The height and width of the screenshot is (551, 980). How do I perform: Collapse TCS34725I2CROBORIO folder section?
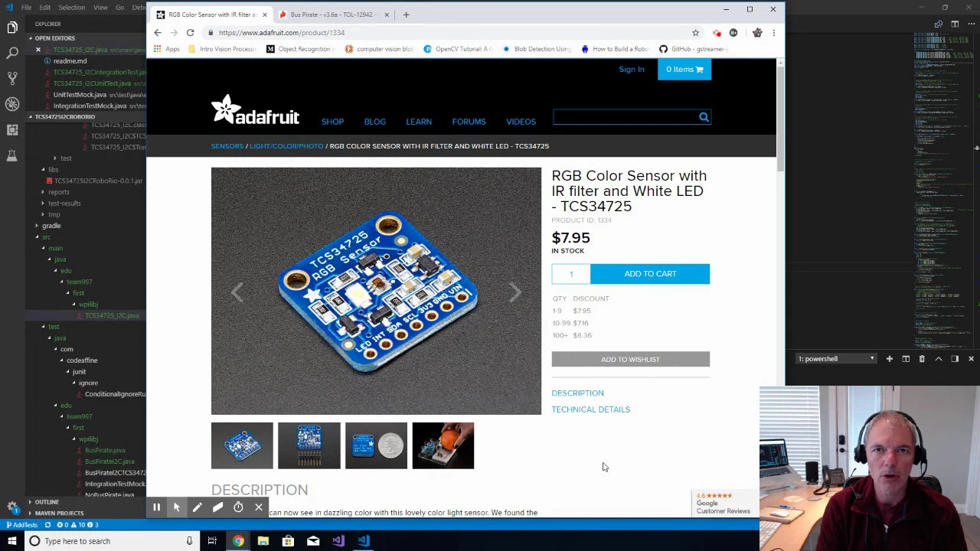point(64,117)
